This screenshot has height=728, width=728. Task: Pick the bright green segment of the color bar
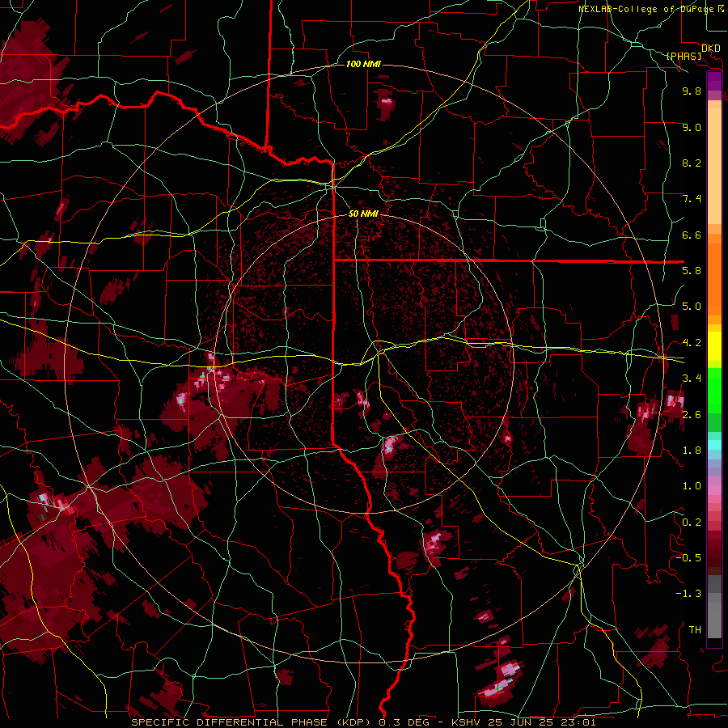click(714, 390)
